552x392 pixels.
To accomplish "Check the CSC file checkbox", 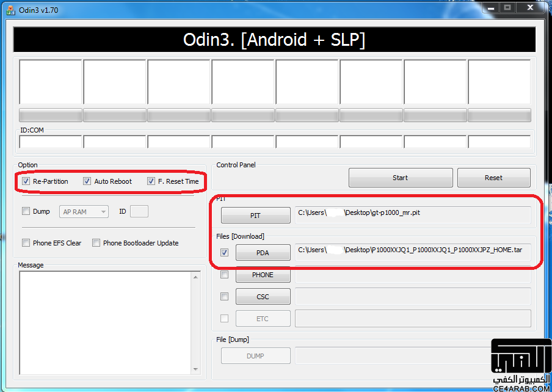I will pyautogui.click(x=224, y=297).
